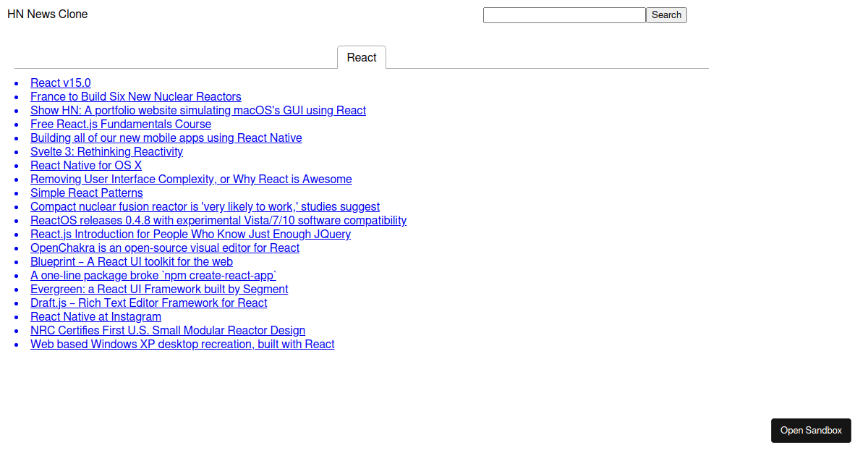The image size is (868, 456).
Task: Click React Native at Instagram link
Action: (95, 317)
